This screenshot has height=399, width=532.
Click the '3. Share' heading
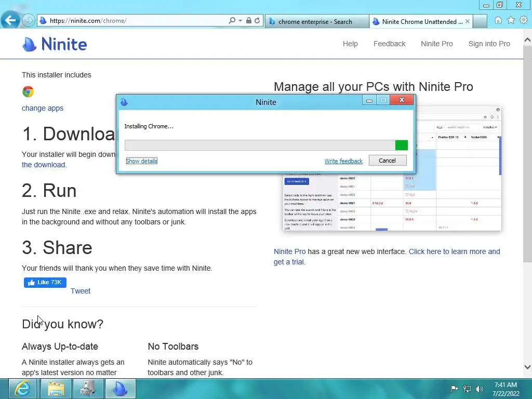click(x=57, y=248)
